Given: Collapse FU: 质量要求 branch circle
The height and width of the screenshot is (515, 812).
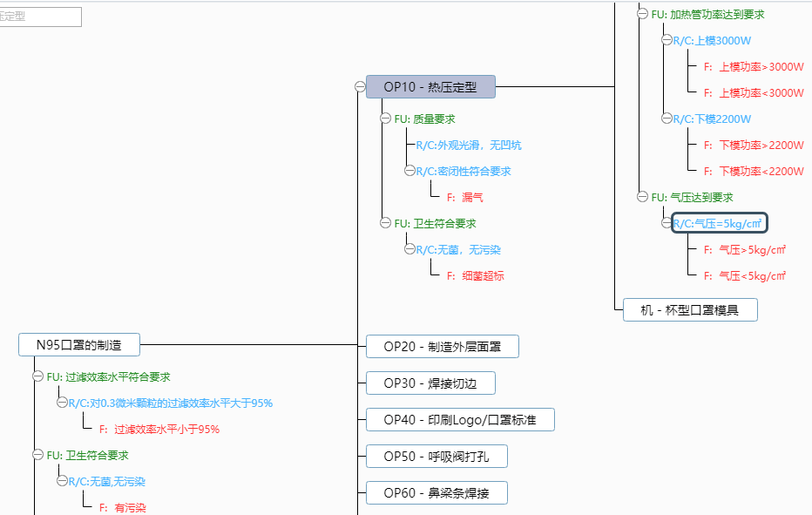Looking at the screenshot, I should click(x=386, y=119).
